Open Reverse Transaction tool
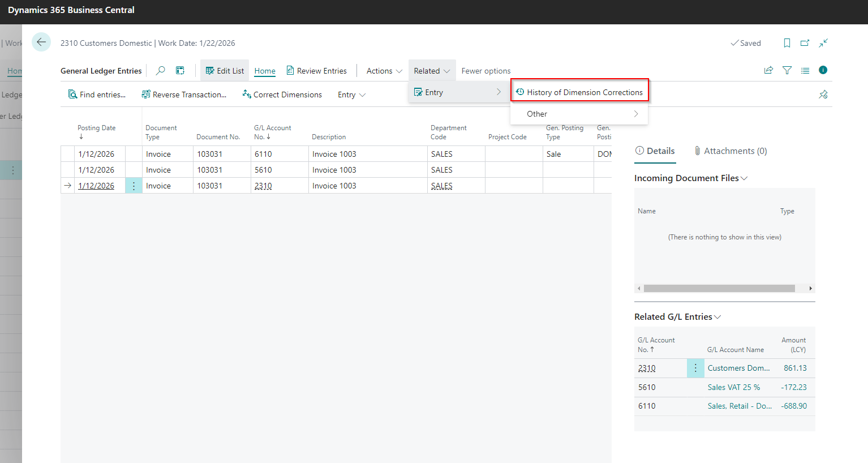The height and width of the screenshot is (463, 868). [183, 94]
